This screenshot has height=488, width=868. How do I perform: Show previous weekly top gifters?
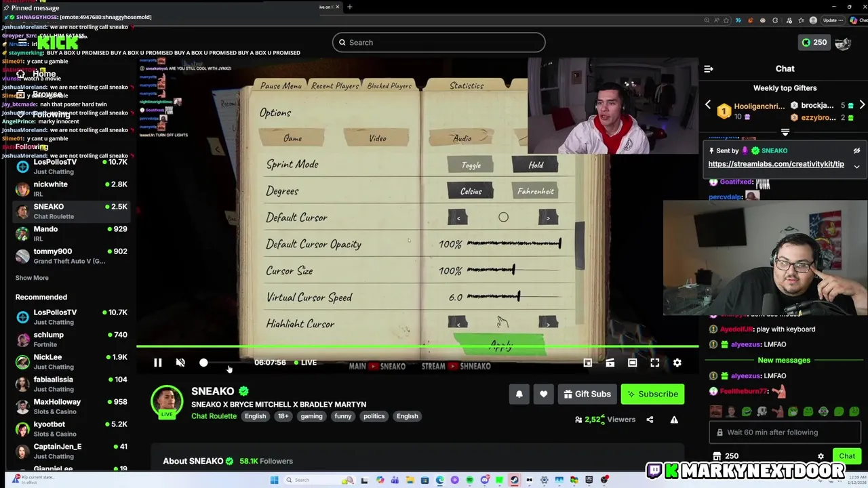click(x=708, y=105)
